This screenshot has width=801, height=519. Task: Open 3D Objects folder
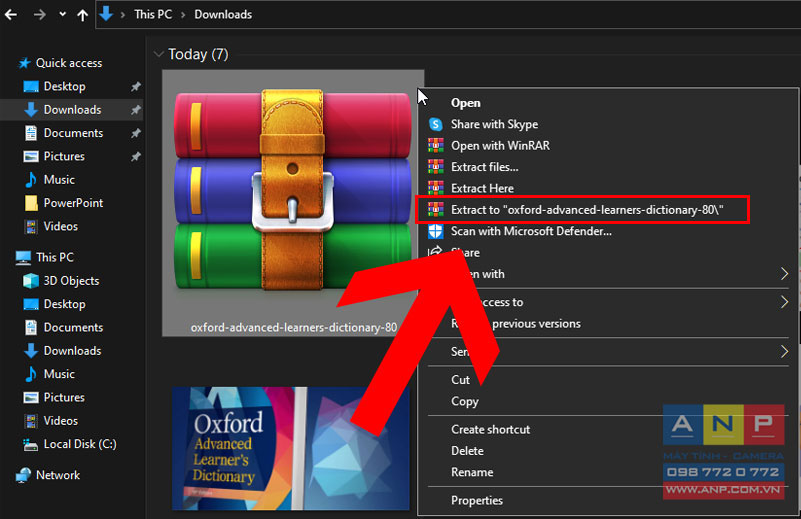point(71,281)
